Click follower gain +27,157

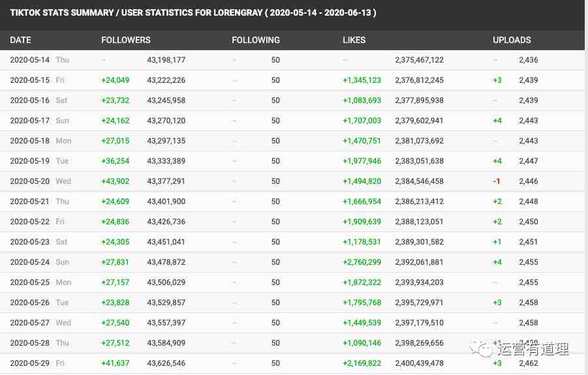(115, 282)
